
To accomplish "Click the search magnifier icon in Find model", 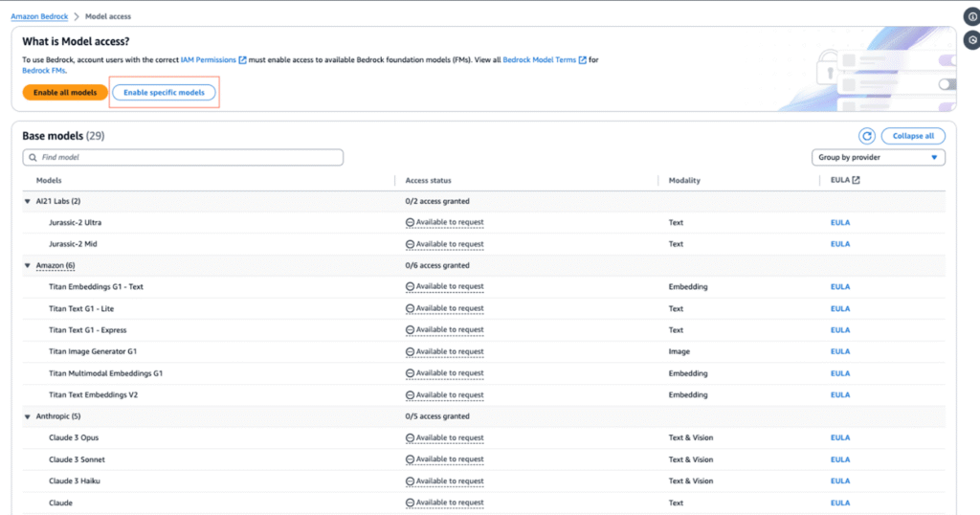I will tap(32, 157).
